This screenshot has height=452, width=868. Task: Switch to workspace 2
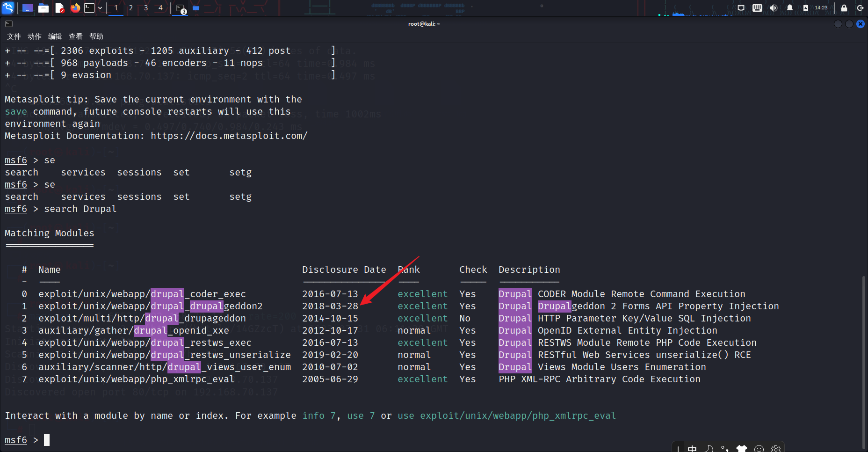(131, 8)
